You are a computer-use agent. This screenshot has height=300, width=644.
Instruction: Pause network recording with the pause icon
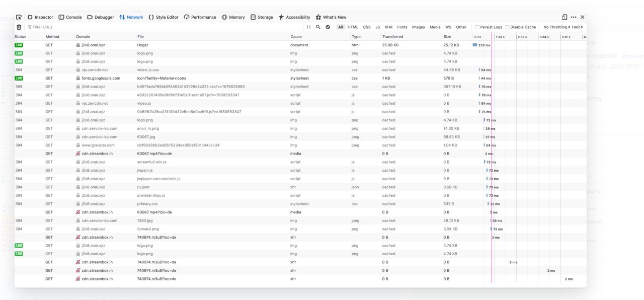(309, 27)
